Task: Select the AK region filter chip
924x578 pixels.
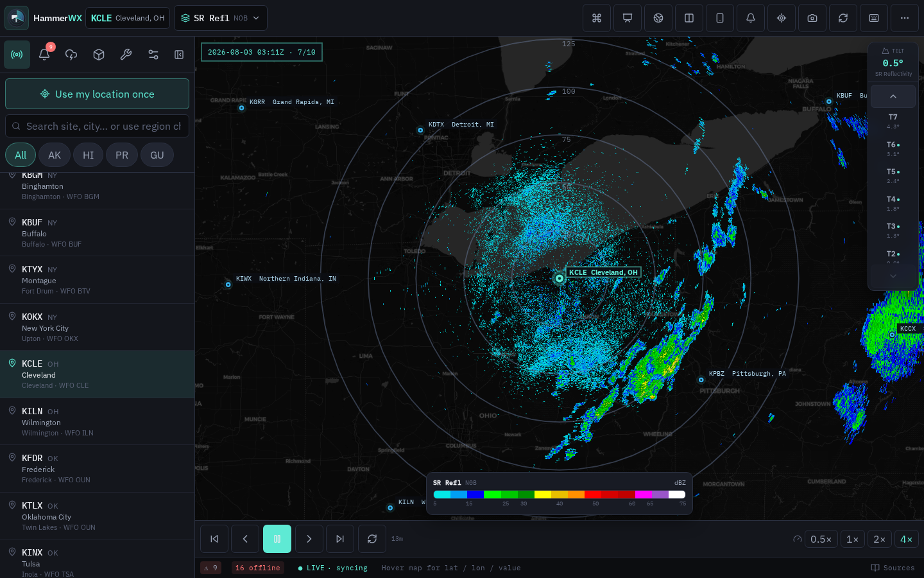Action: pyautogui.click(x=55, y=155)
